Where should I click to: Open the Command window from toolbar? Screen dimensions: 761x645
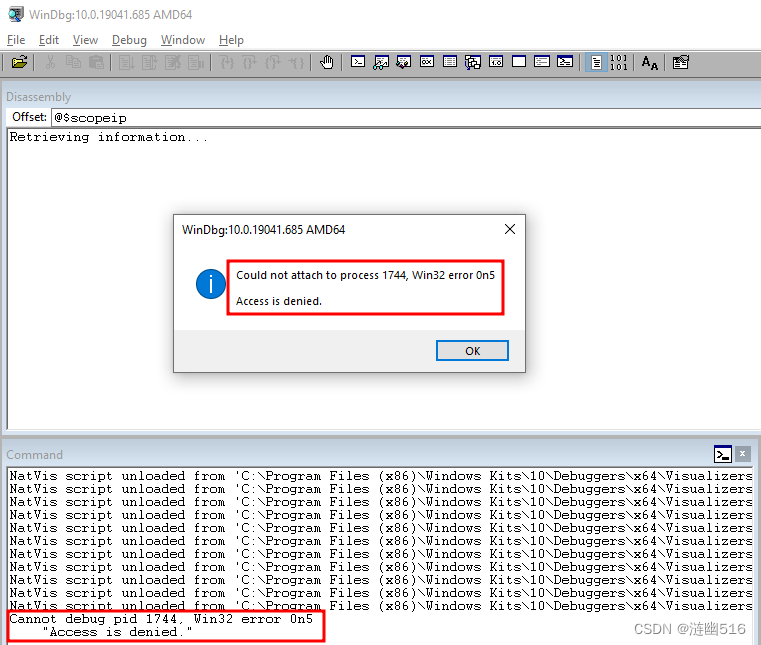(x=358, y=62)
